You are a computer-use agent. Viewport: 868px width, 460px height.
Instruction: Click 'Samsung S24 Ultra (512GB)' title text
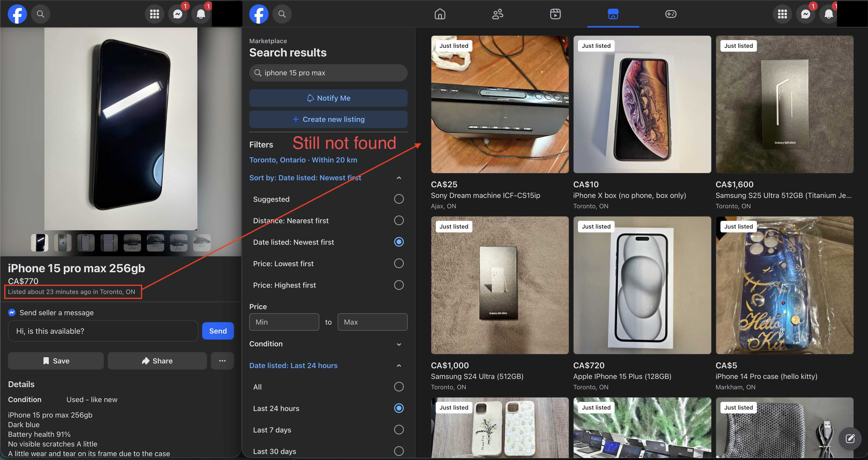477,376
